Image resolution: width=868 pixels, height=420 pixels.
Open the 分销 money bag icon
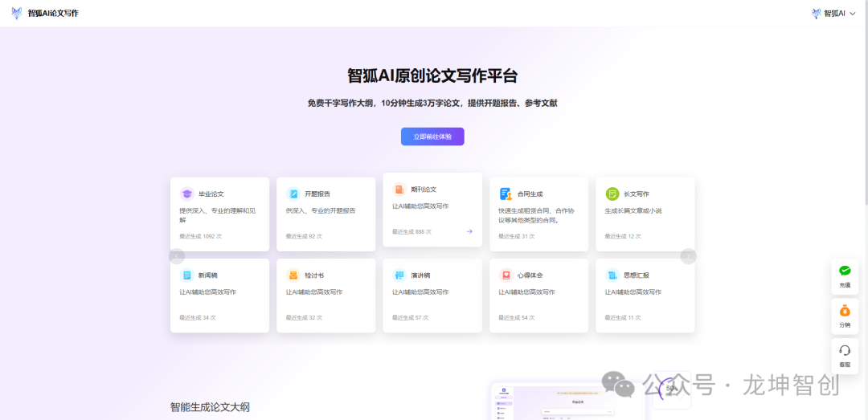(845, 311)
